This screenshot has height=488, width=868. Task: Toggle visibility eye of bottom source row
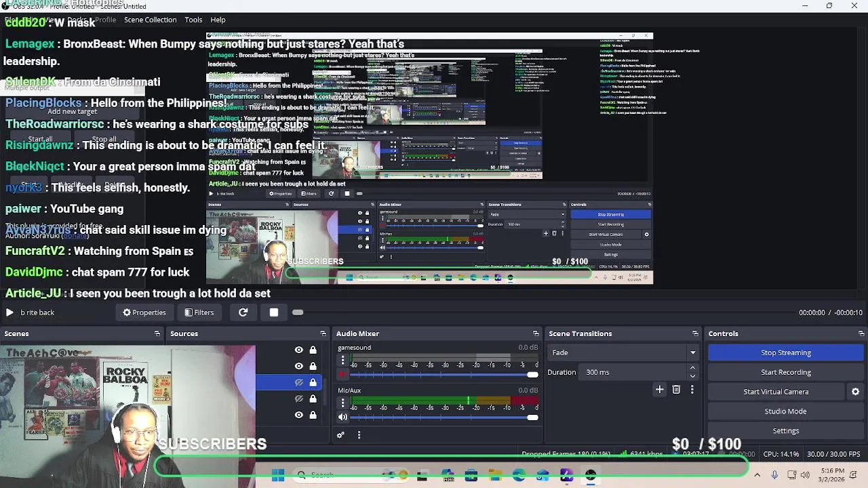(298, 415)
